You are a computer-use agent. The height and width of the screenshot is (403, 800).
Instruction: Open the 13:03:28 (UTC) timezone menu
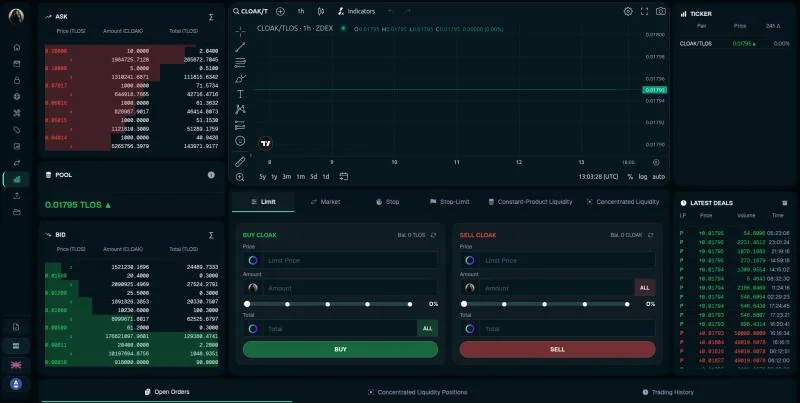tap(598, 177)
